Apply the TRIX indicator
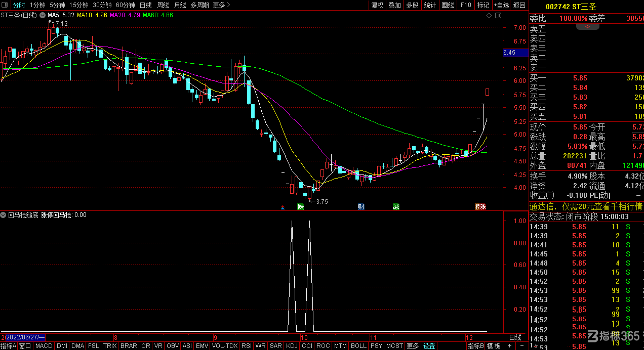Image resolution: width=644 pixels, height=350 pixels. point(110,346)
